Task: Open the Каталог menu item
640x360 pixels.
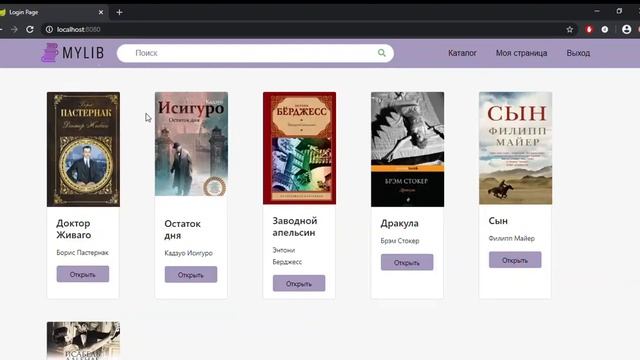Action: 462,53
